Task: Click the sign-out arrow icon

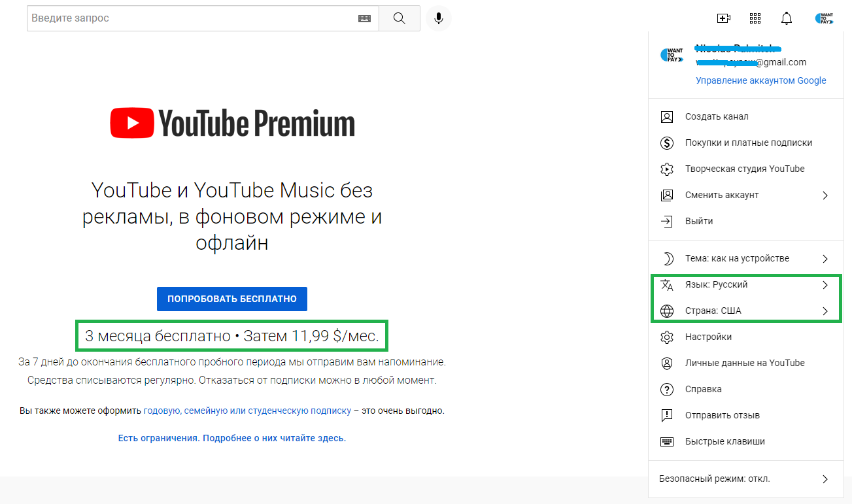Action: click(x=667, y=222)
